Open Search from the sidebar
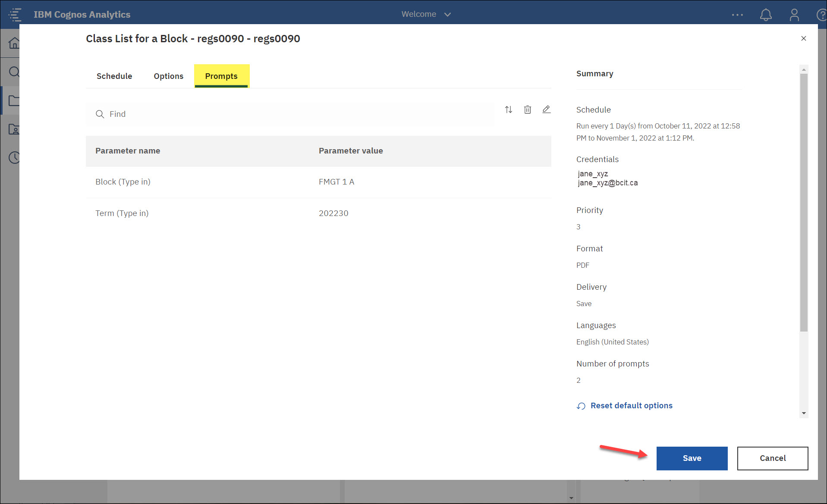The width and height of the screenshot is (827, 504). click(14, 72)
